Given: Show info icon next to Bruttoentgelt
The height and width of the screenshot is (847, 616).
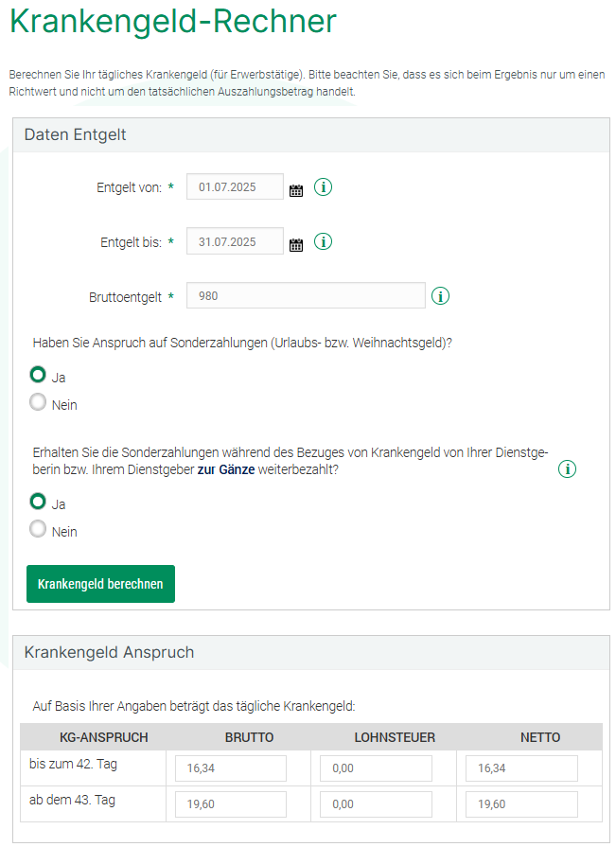Looking at the screenshot, I should [x=440, y=296].
